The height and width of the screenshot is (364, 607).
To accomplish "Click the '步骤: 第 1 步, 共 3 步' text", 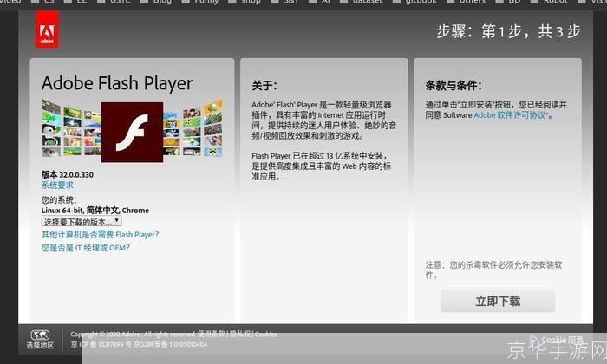I will pos(509,31).
